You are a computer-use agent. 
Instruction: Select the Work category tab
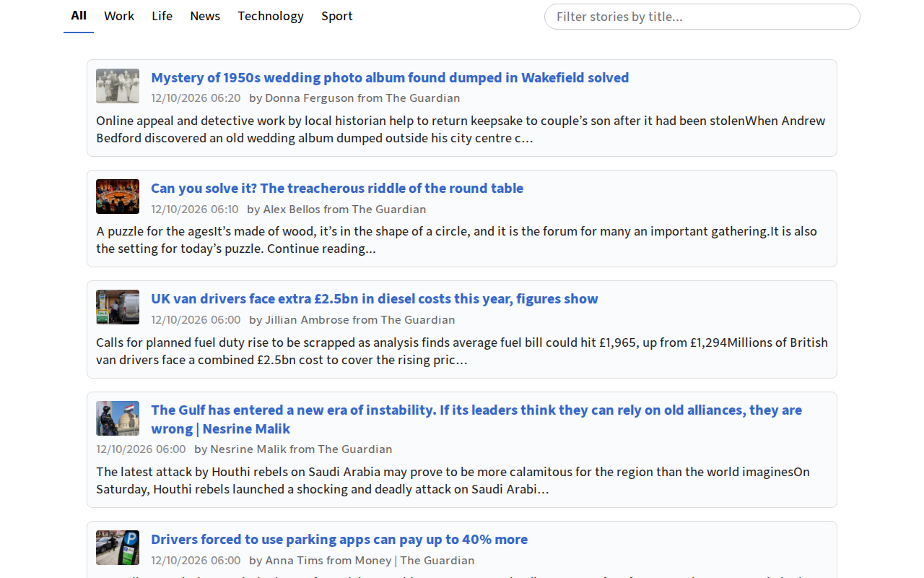coord(119,16)
